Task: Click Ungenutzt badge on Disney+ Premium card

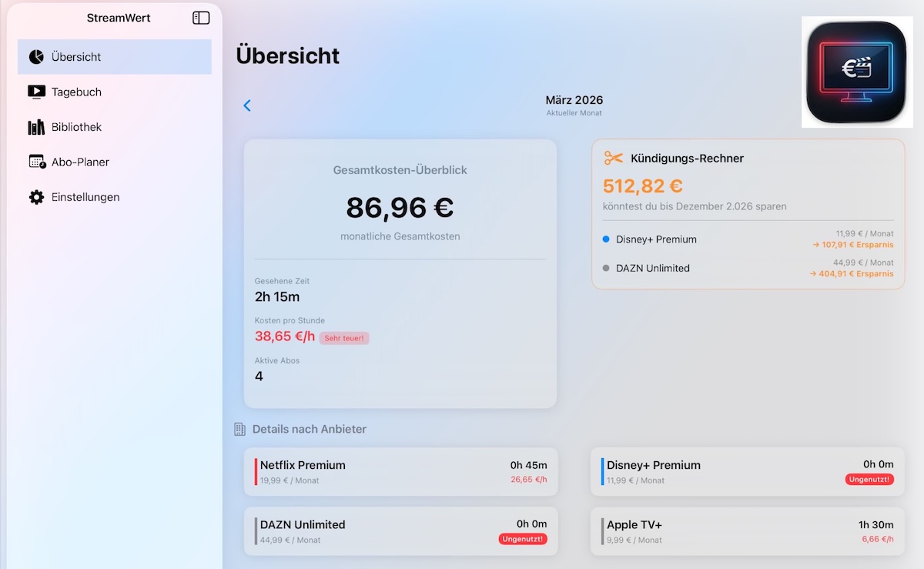Action: tap(869, 480)
